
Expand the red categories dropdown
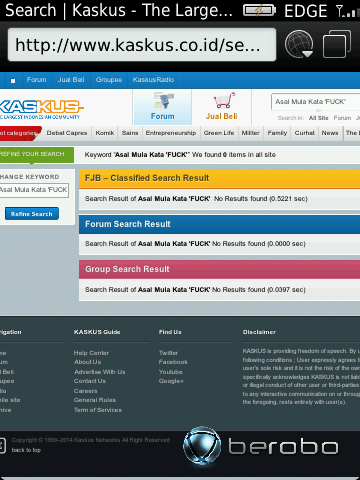tap(20, 133)
